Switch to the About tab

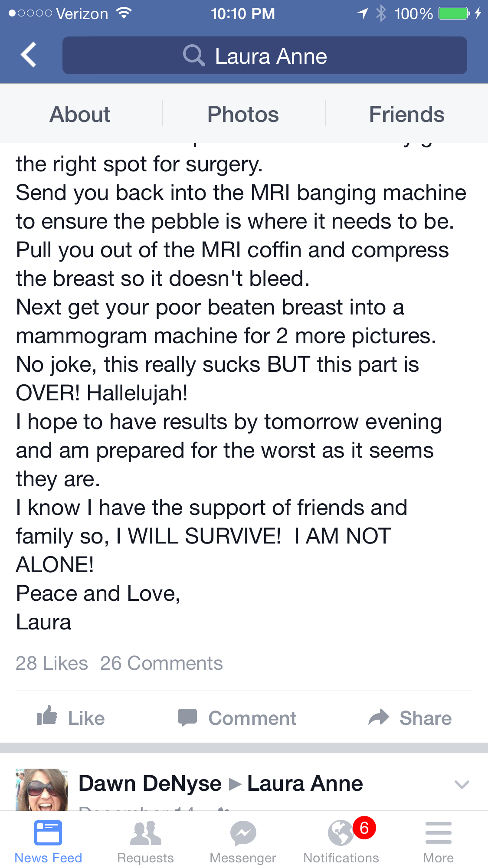coord(80,115)
